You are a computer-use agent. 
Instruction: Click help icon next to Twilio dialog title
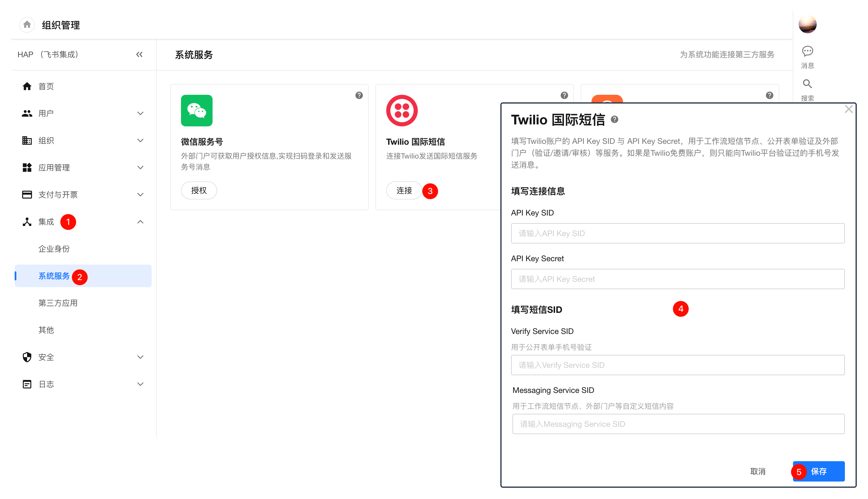click(x=614, y=120)
